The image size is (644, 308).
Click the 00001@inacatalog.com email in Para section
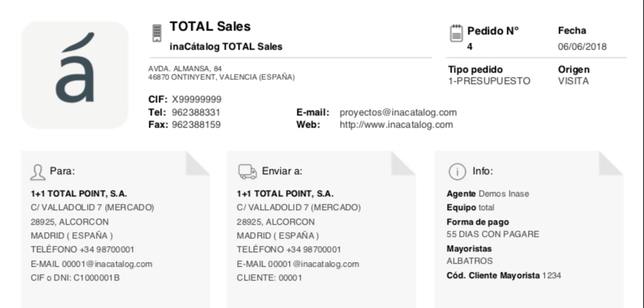coord(107,264)
